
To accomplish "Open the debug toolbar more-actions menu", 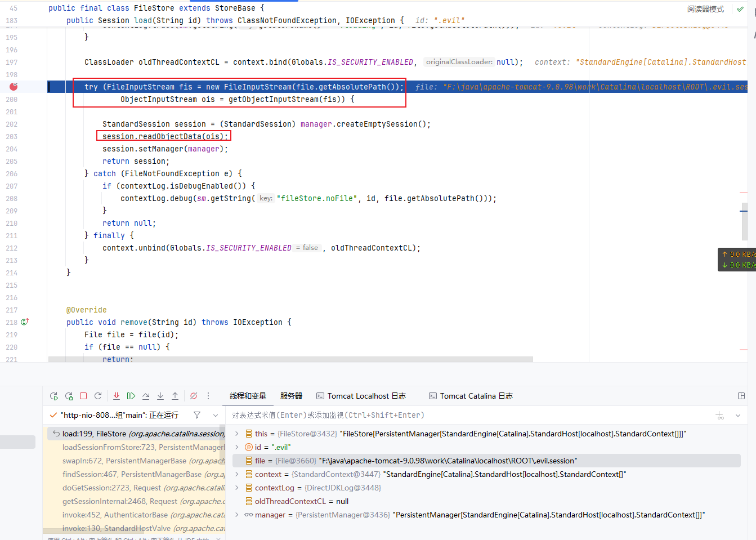I will tap(208, 396).
